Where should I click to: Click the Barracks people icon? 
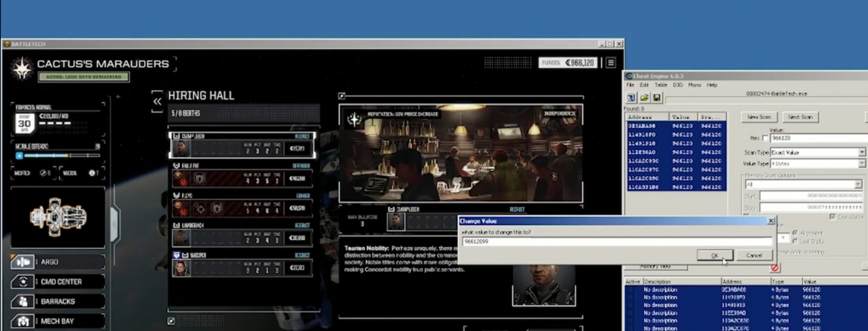pos(23,301)
